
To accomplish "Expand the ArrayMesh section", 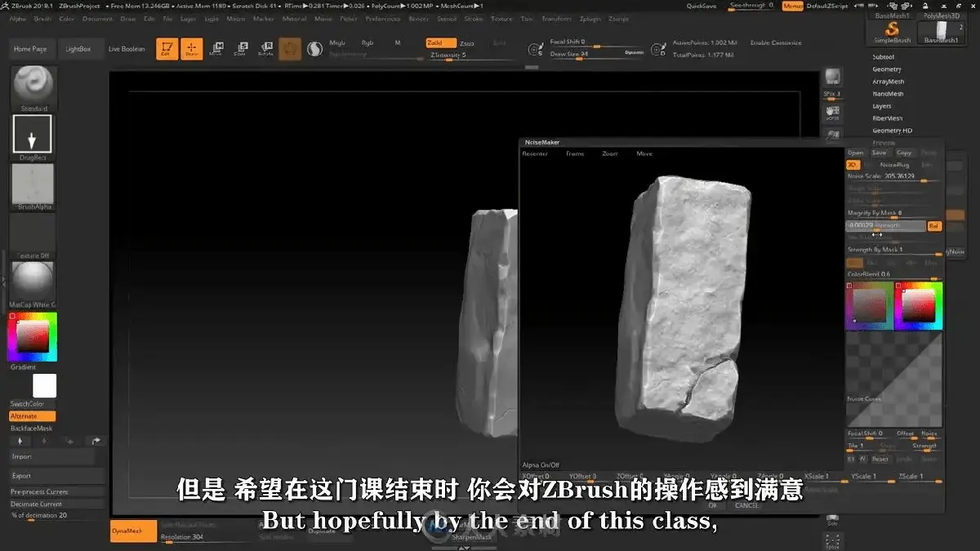I will (x=889, y=82).
